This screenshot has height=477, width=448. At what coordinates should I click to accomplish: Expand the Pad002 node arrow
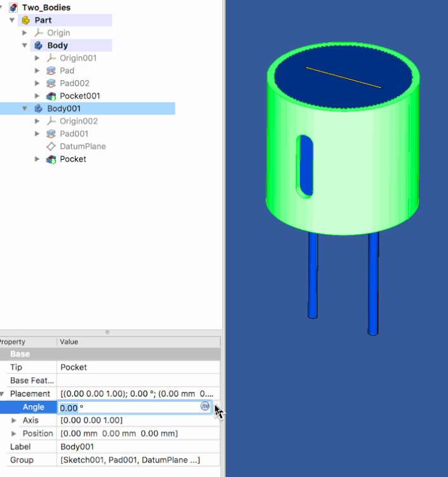click(x=37, y=83)
